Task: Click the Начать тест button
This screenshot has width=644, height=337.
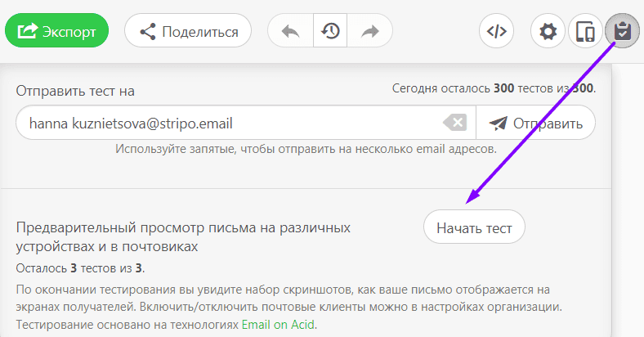Action: pyautogui.click(x=474, y=227)
